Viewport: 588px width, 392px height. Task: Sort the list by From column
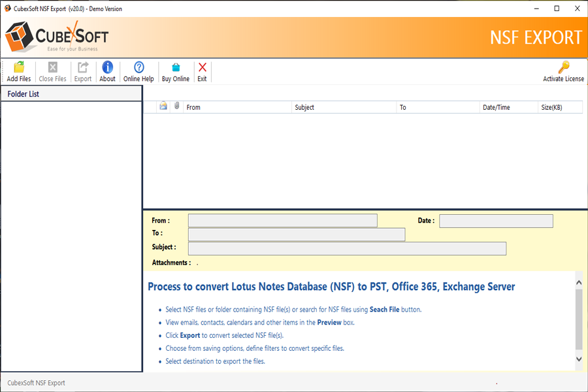(237, 107)
